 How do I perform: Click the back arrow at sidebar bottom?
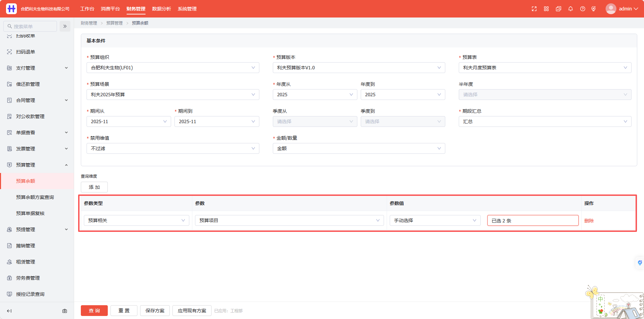tap(9, 311)
